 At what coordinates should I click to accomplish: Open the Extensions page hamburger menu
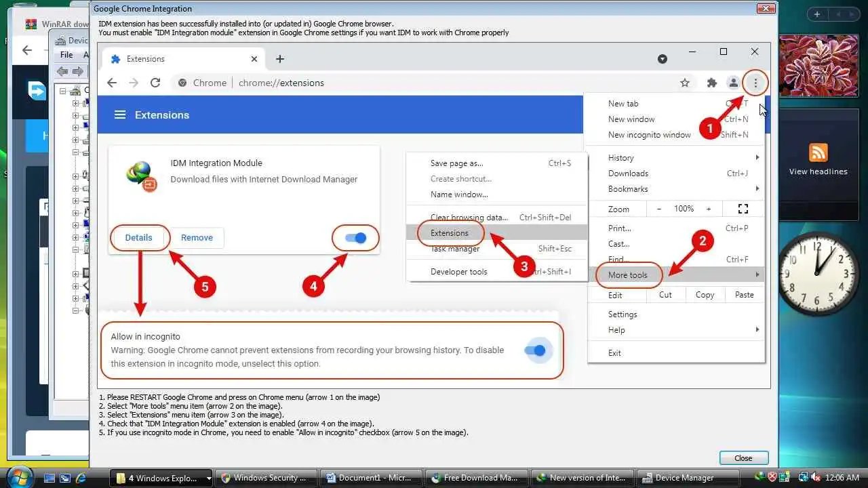pyautogui.click(x=120, y=115)
